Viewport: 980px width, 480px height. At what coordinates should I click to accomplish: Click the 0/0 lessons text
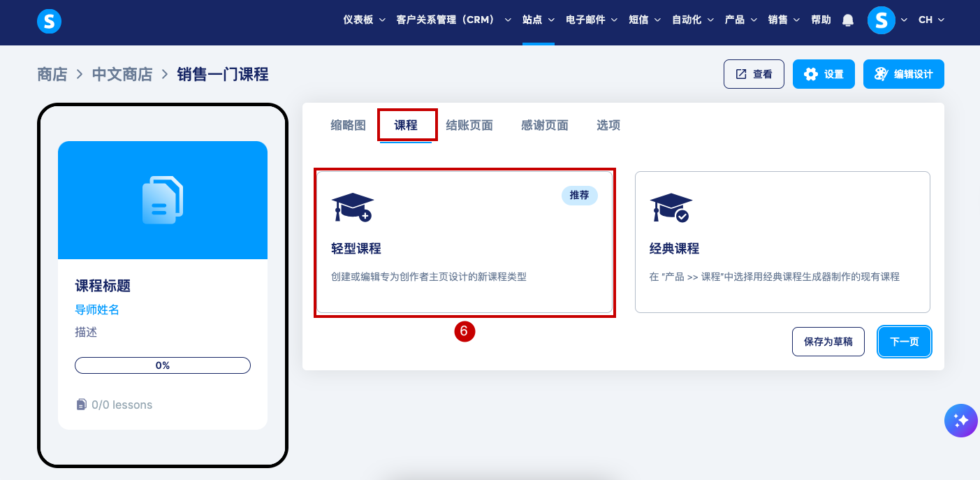pos(122,405)
